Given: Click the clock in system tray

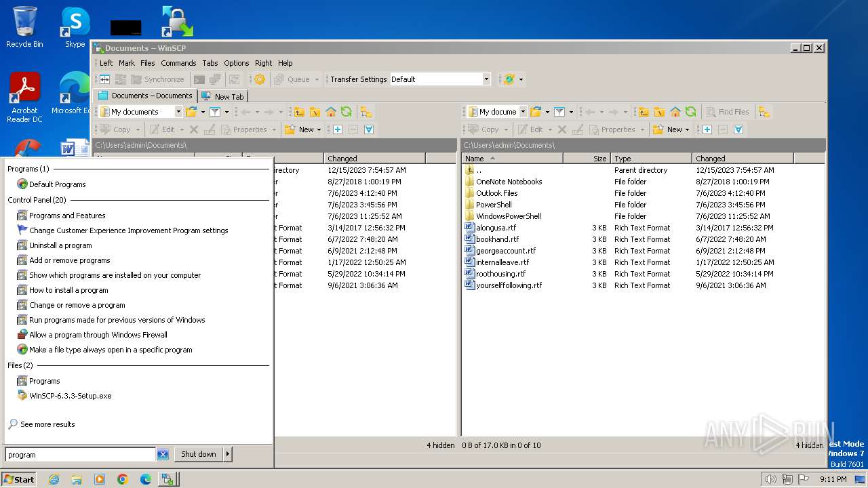Looking at the screenshot, I should pyautogui.click(x=833, y=479).
